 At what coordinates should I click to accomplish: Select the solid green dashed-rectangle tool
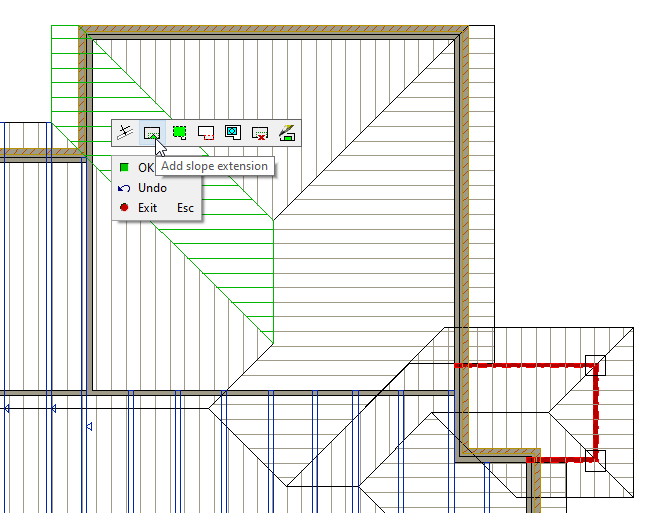[179, 131]
